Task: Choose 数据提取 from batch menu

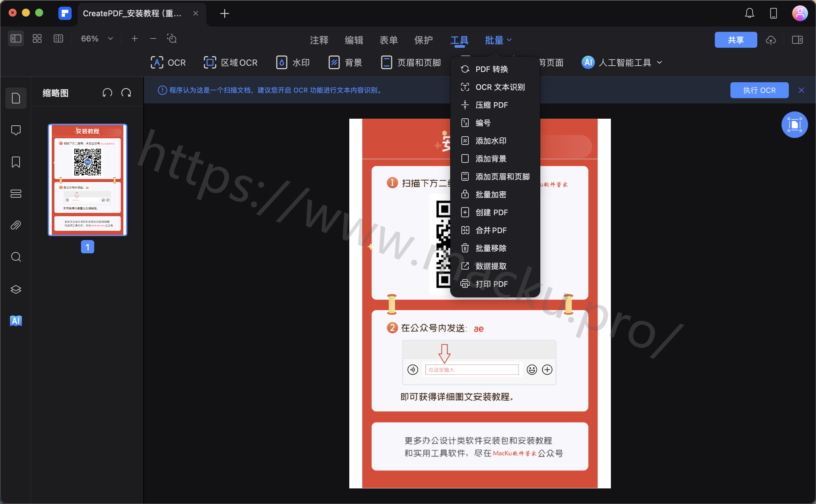Action: click(495, 266)
